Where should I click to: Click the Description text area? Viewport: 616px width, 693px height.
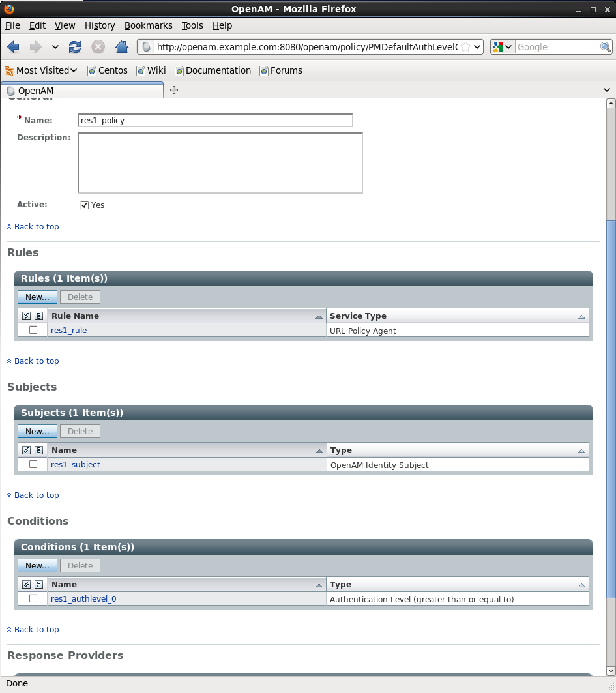(220, 163)
